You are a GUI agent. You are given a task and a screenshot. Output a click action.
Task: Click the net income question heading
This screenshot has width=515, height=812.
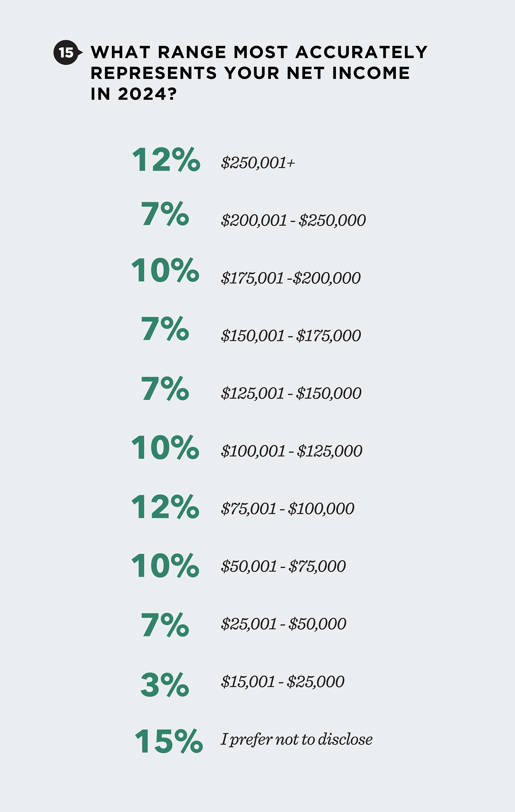(x=258, y=73)
